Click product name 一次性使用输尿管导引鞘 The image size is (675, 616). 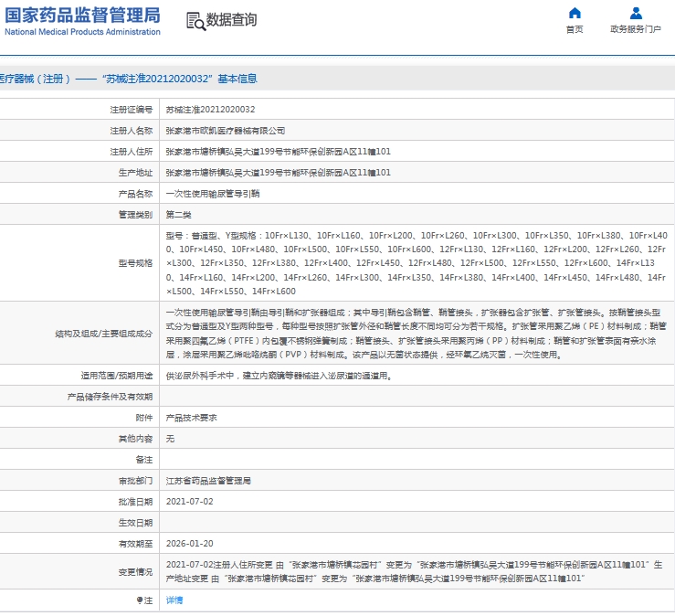pyautogui.click(x=213, y=194)
